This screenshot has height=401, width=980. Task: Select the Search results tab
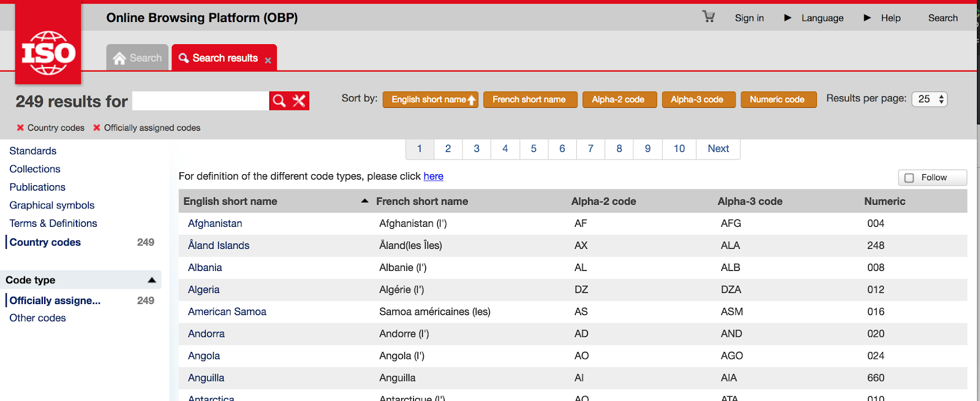tap(224, 58)
